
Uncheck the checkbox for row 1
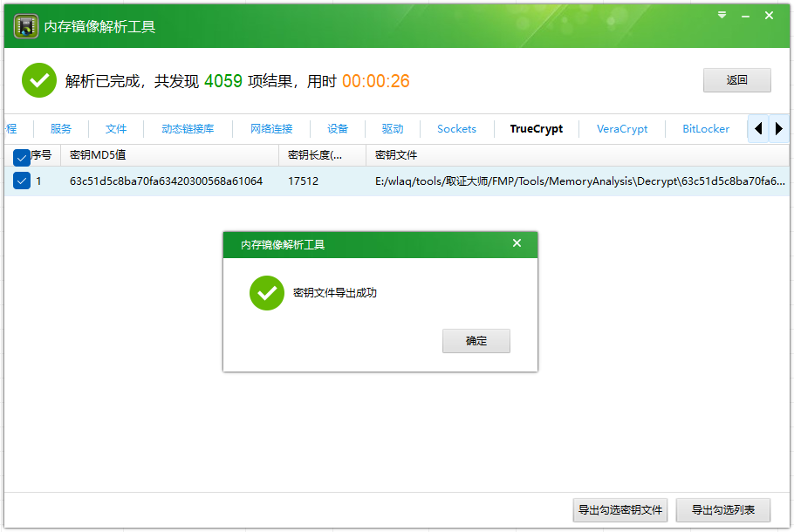tap(21, 181)
